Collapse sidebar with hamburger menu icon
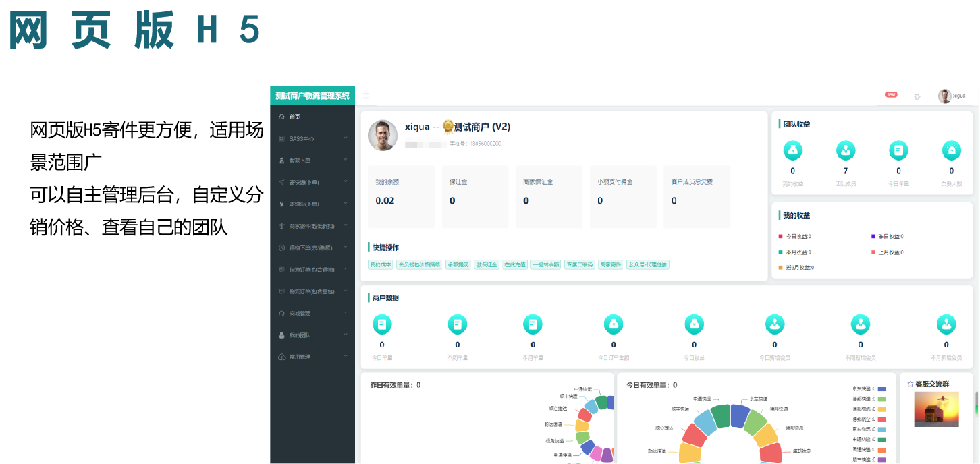Image resolution: width=980 pixels, height=464 pixels. pos(366,96)
